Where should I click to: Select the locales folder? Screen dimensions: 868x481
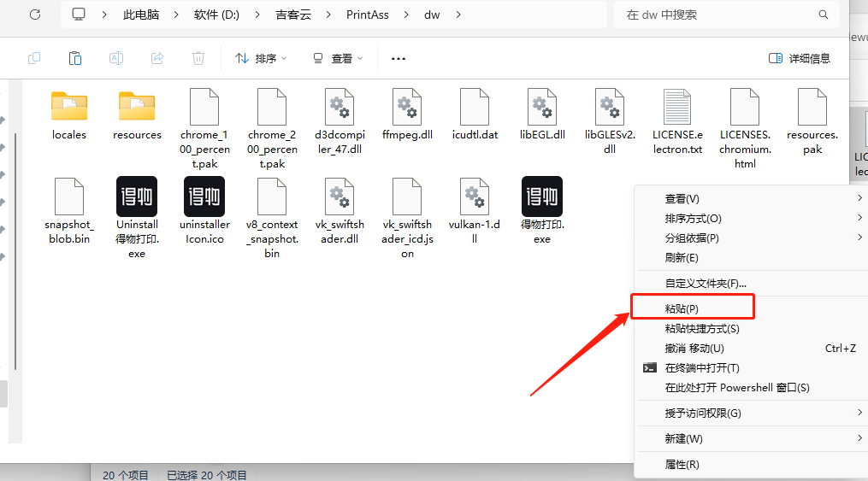pyautogui.click(x=69, y=115)
